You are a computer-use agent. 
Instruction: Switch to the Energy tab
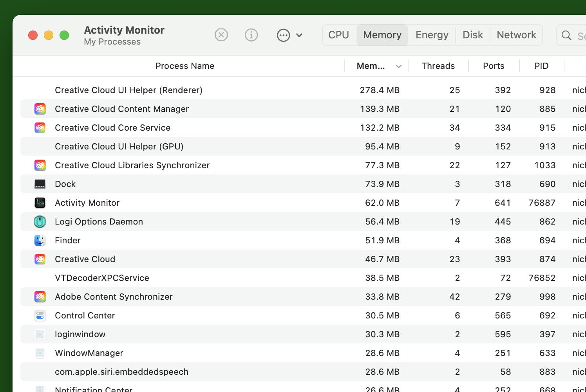432,35
